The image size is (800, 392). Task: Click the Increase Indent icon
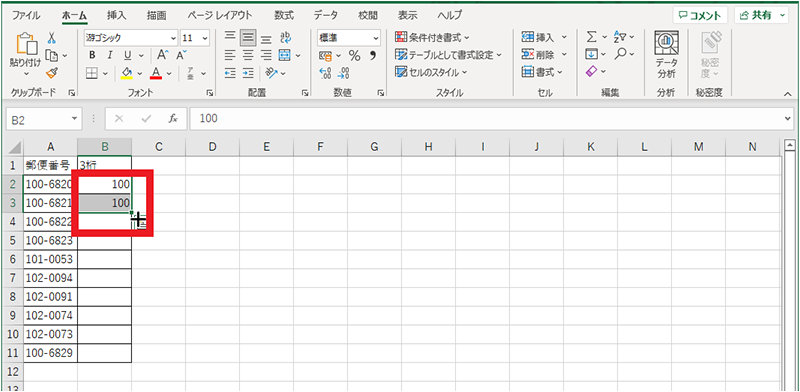click(x=248, y=74)
